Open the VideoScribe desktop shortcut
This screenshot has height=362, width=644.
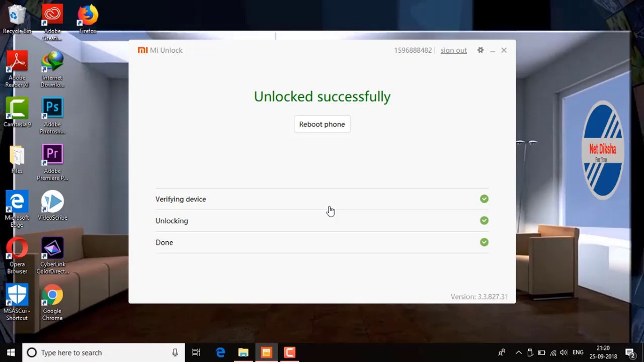[52, 206]
